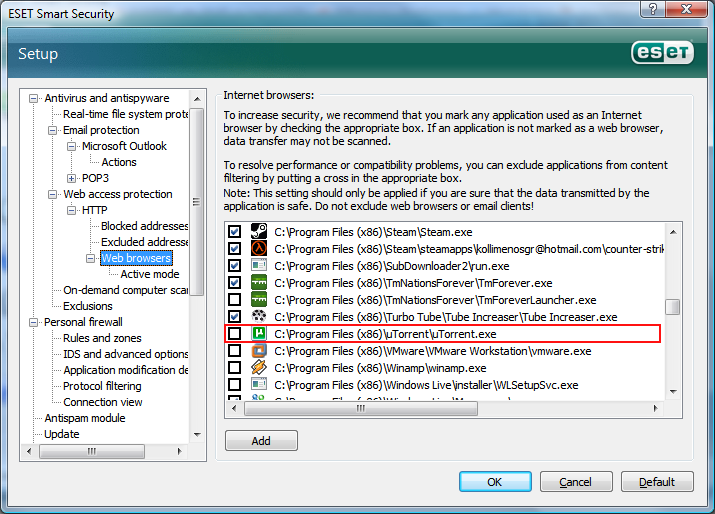Open Blocked addresses settings
Screen dimensions: 715x514
[x=145, y=226]
